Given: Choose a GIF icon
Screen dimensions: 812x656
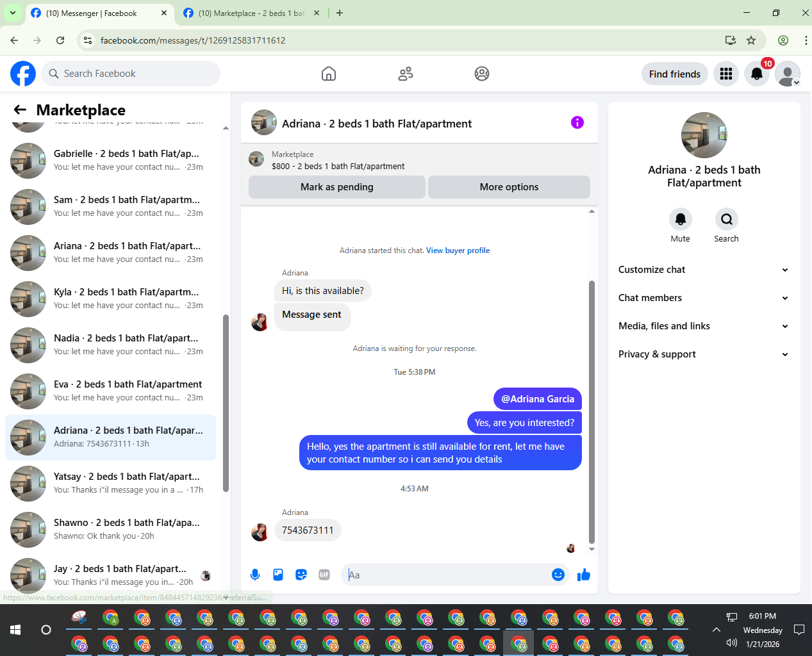Looking at the screenshot, I should click(324, 575).
